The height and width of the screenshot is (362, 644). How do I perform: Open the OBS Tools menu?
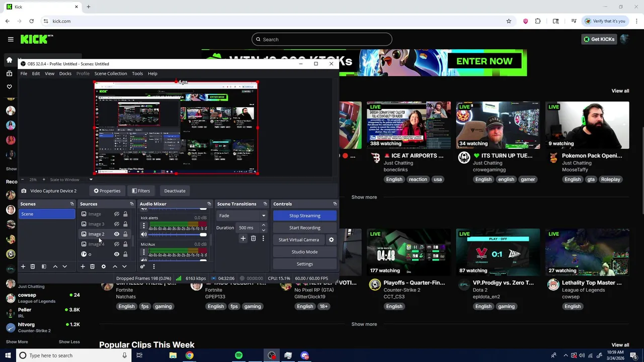click(137, 73)
